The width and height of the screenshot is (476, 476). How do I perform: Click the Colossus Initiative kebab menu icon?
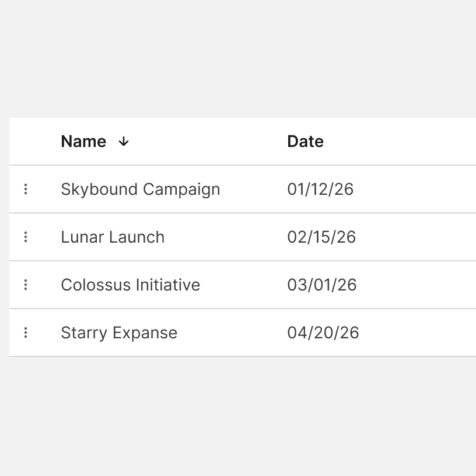[x=26, y=285]
